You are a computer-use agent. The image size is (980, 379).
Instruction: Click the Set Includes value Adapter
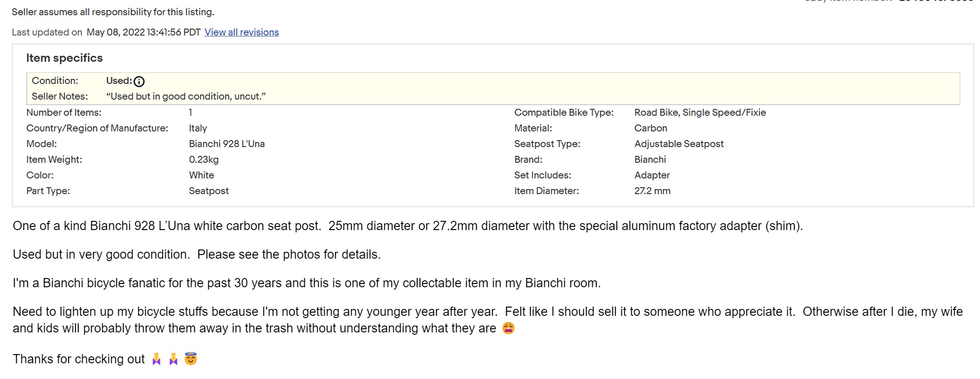pos(652,175)
